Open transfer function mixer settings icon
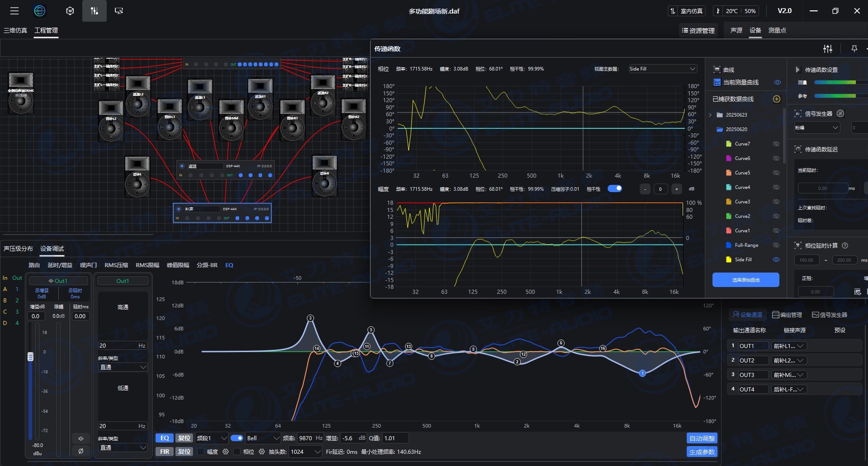 pyautogui.click(x=827, y=49)
